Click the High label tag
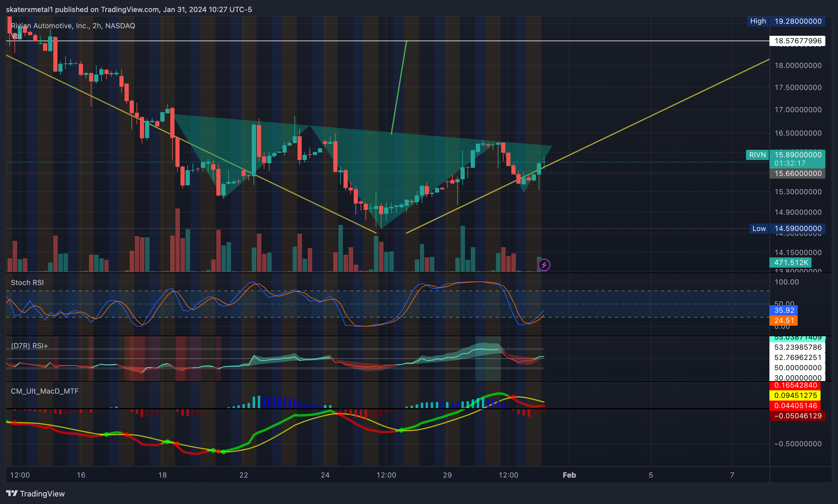The height and width of the screenshot is (504, 838). coord(758,21)
